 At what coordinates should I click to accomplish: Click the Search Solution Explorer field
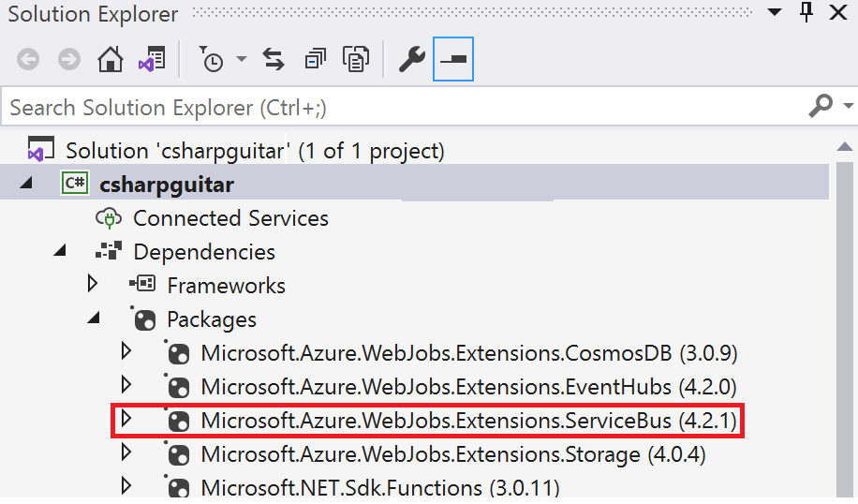(x=405, y=107)
